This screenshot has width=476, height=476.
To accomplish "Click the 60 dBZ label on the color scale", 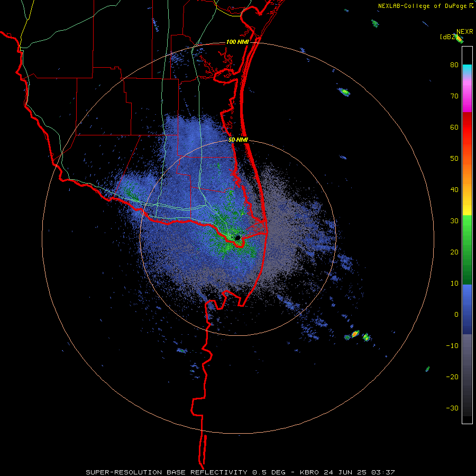I will click(454, 127).
